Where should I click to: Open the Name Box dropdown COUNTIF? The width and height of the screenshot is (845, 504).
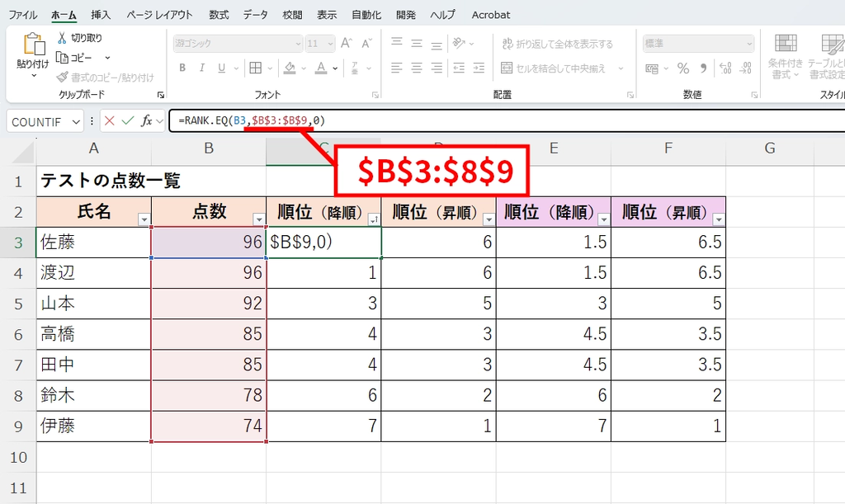tap(76, 122)
